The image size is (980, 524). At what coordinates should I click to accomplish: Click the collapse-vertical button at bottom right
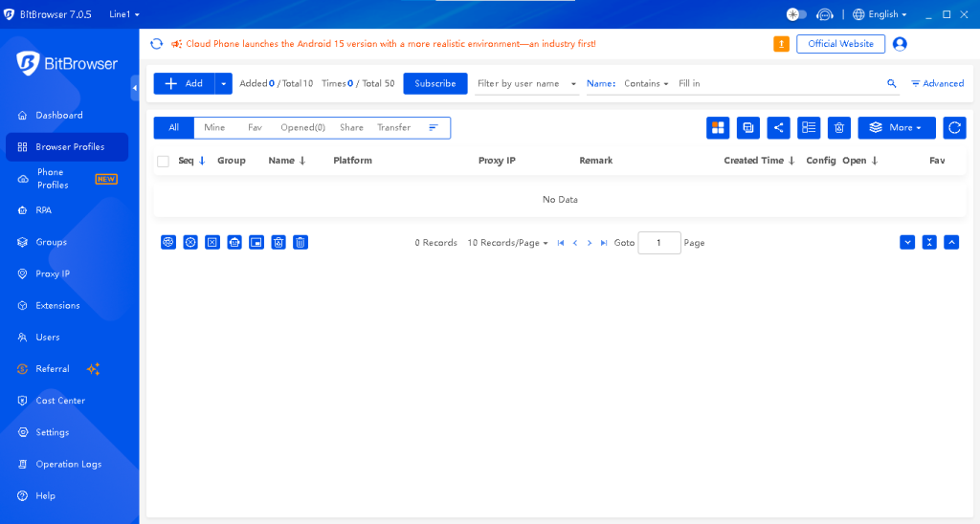pyautogui.click(x=929, y=242)
